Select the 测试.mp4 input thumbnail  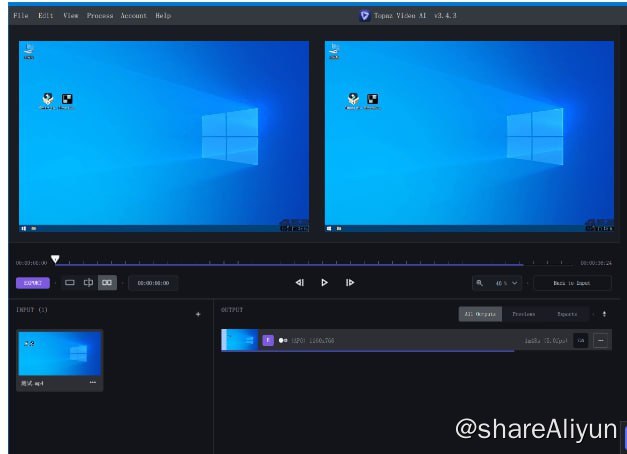click(60, 354)
